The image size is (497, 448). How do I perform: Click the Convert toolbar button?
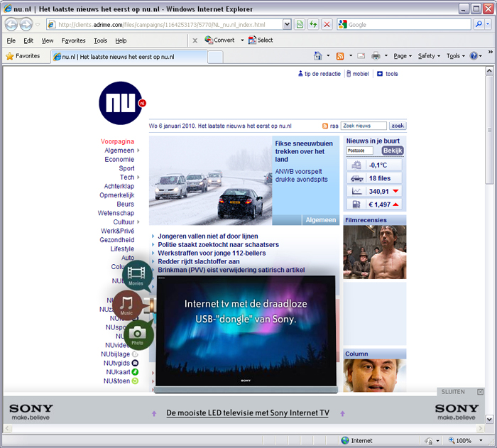[219, 40]
